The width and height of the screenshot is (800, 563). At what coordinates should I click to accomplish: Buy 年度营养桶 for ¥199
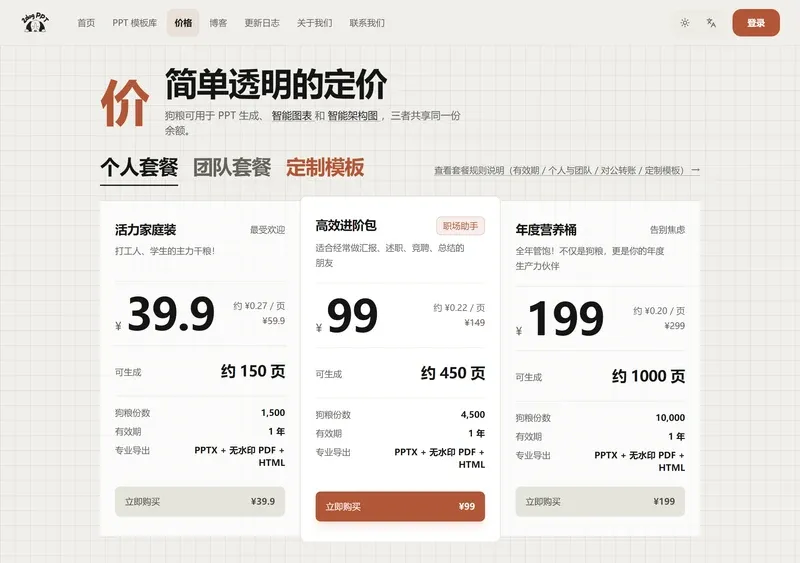pos(600,502)
